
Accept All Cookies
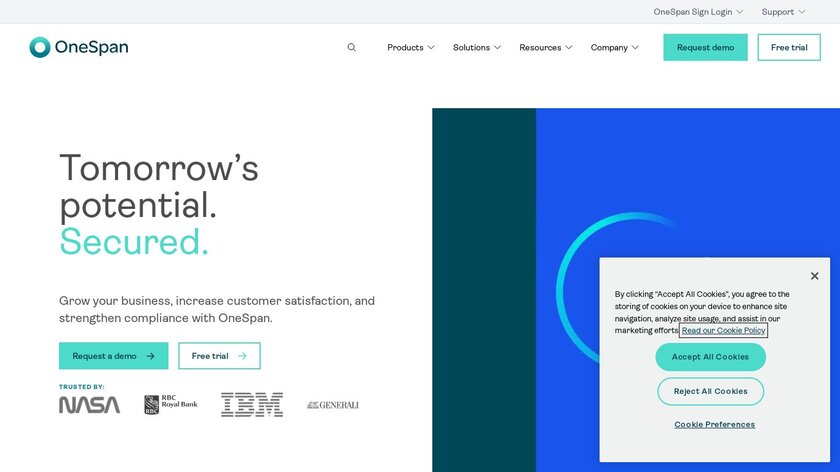710,357
